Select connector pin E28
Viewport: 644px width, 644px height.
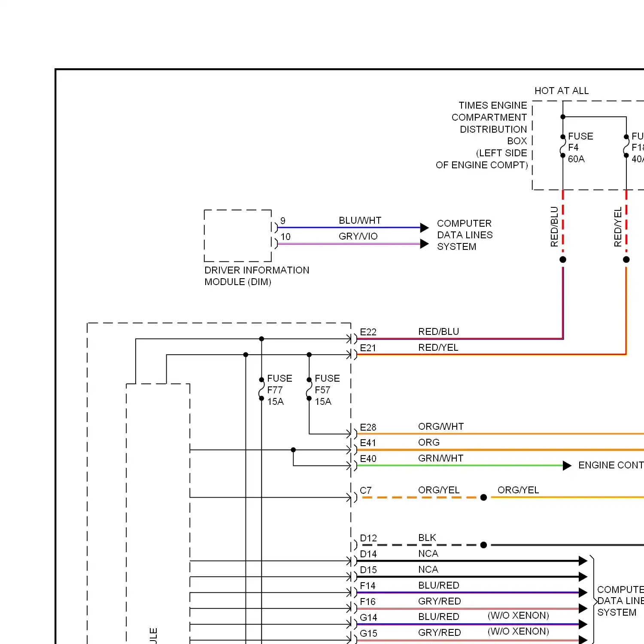pyautogui.click(x=368, y=427)
